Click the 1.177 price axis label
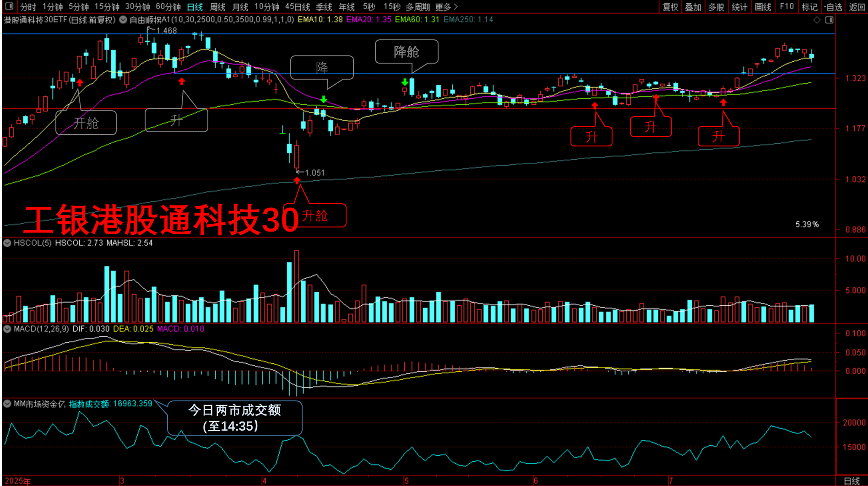868x486 pixels. [855, 129]
